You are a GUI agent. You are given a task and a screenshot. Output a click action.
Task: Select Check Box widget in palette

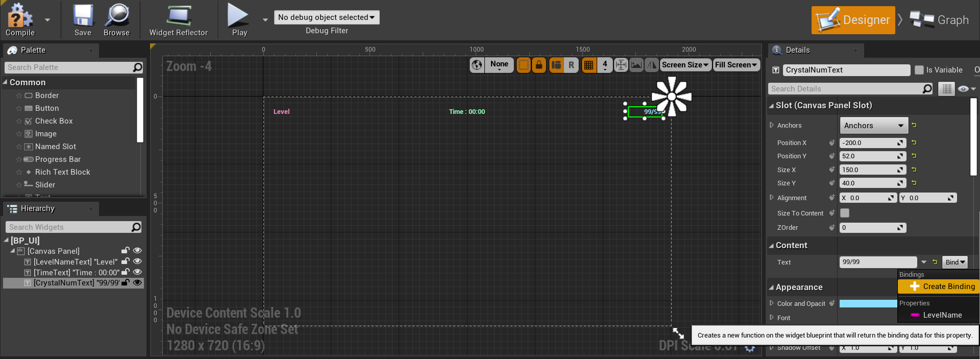[x=48, y=121]
